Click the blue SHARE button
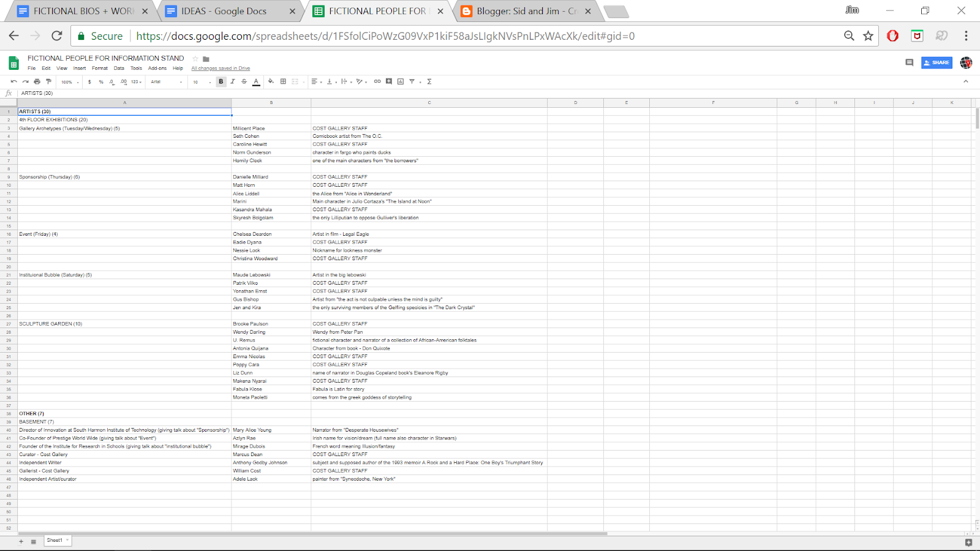This screenshot has width=980, height=551. tap(937, 62)
